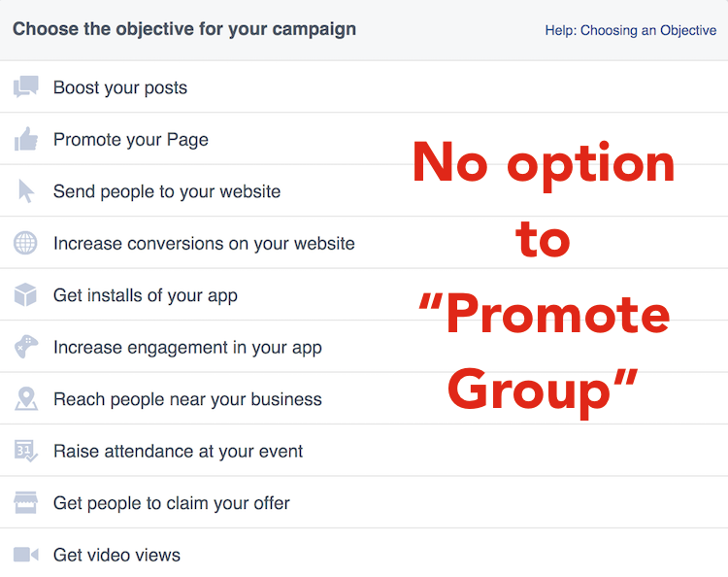Select Boost your posts objective
The width and height of the screenshot is (728, 577).
coord(120,87)
